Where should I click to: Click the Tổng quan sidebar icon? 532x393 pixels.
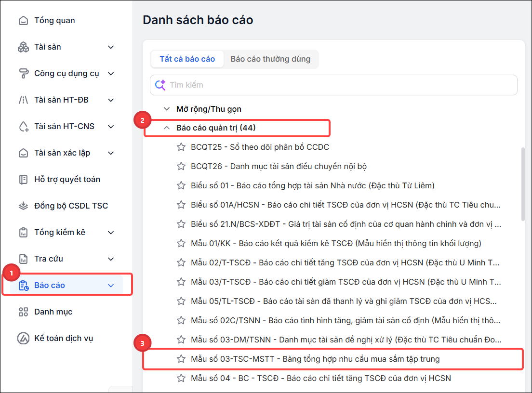pos(23,21)
